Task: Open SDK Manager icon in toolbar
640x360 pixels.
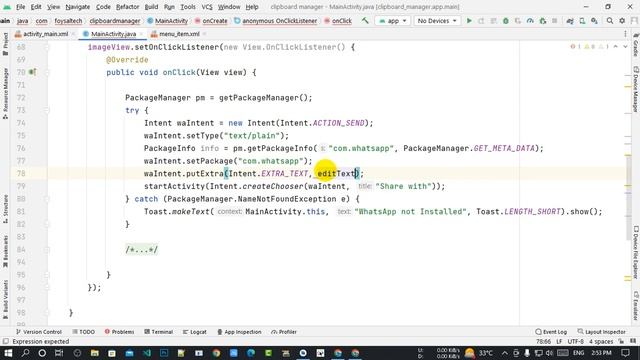Action: coord(594,20)
